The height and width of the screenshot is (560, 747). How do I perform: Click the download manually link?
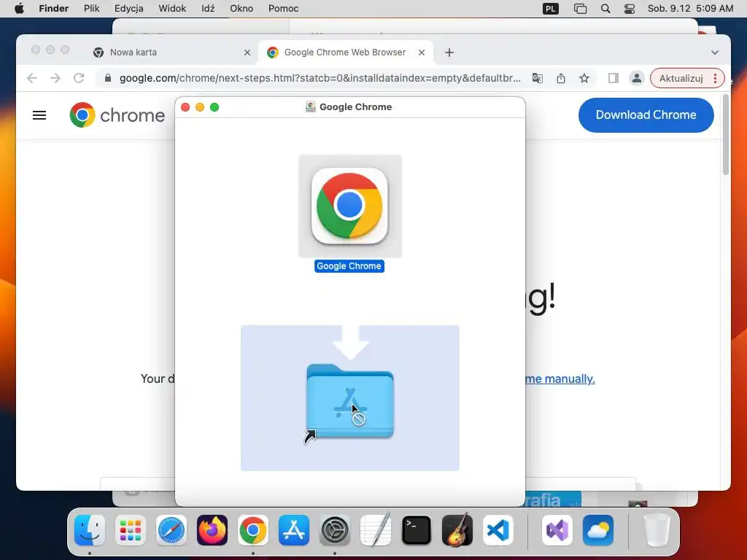(560, 379)
